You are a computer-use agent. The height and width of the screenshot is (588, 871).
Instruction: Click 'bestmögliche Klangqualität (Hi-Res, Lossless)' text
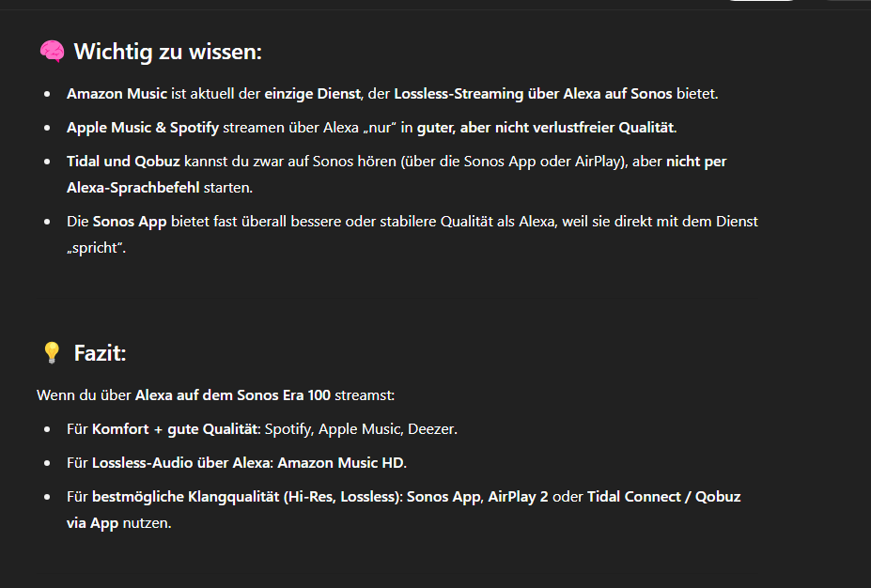coord(245,496)
